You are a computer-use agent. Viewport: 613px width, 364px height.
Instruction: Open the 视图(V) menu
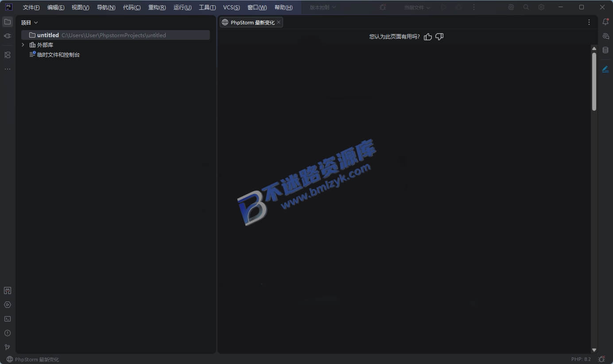point(80,8)
